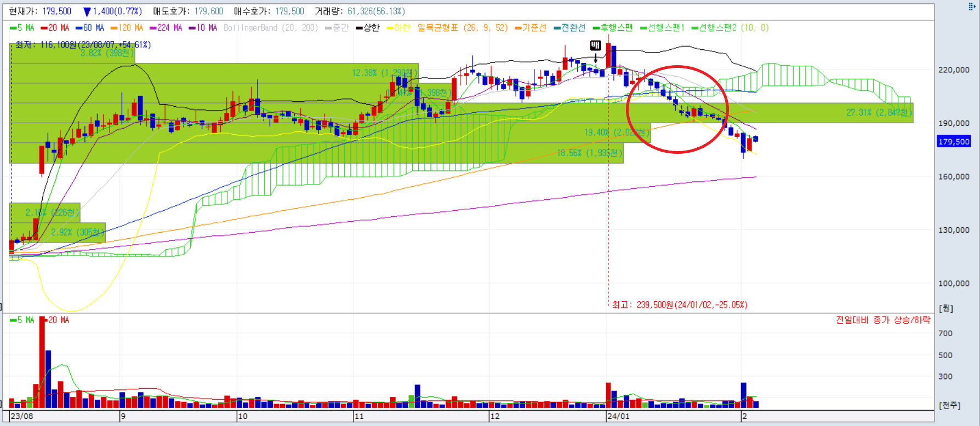Open 일목균형표 (26, 9, 52) indicator settings

tap(463, 27)
